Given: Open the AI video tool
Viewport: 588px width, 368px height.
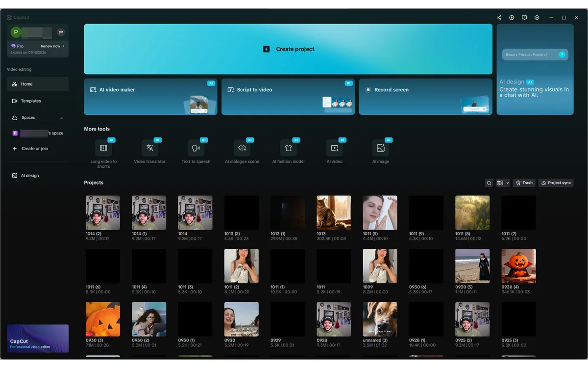Looking at the screenshot, I should [x=335, y=148].
